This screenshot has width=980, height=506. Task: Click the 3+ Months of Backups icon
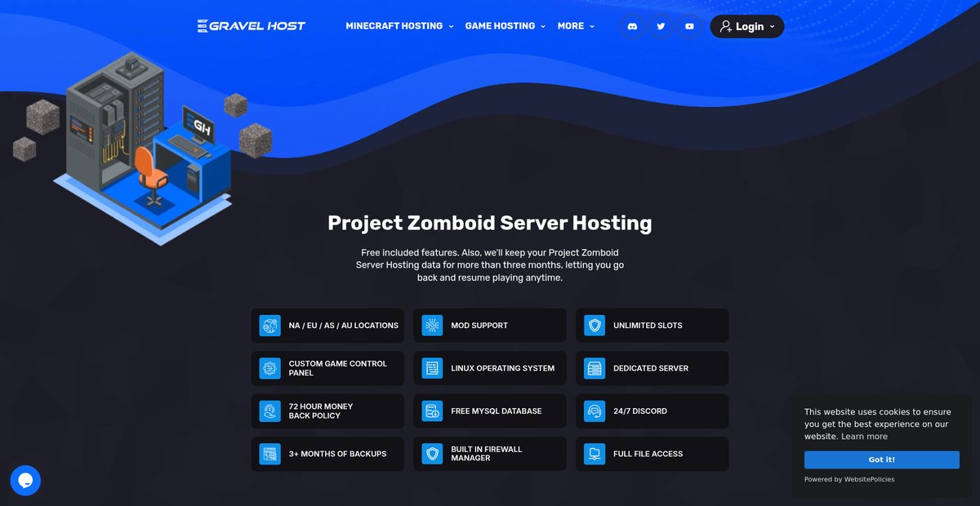(x=269, y=454)
